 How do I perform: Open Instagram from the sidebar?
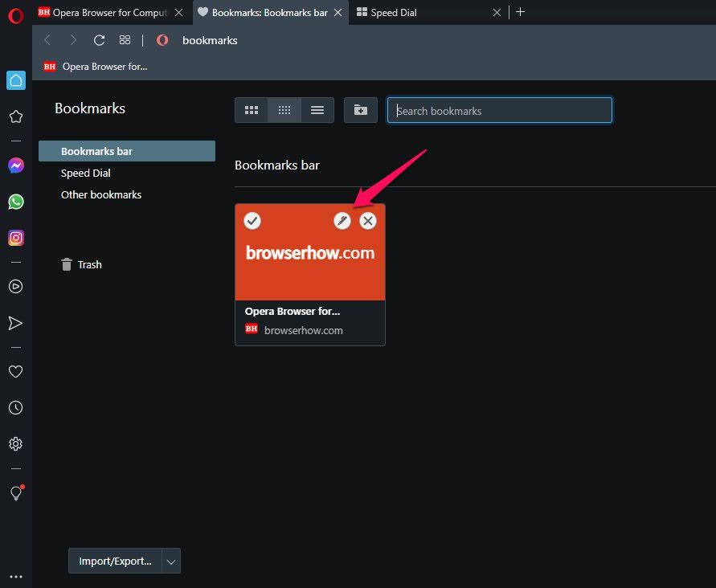tap(16, 238)
